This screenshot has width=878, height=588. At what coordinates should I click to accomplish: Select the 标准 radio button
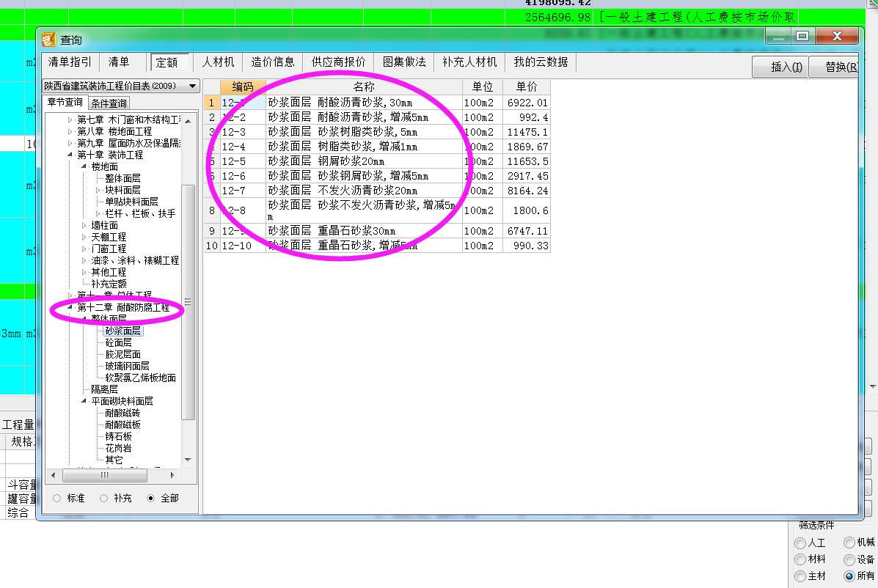[57, 498]
